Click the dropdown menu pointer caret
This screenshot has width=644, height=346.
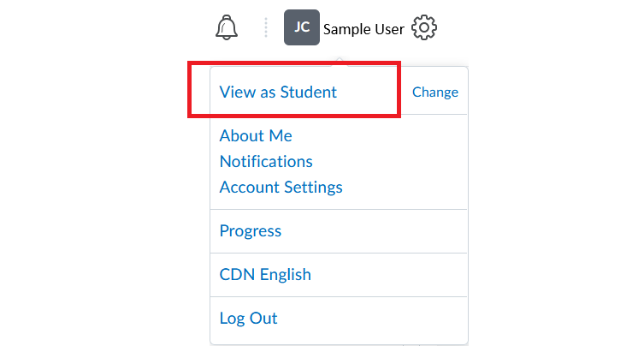pyautogui.click(x=340, y=62)
